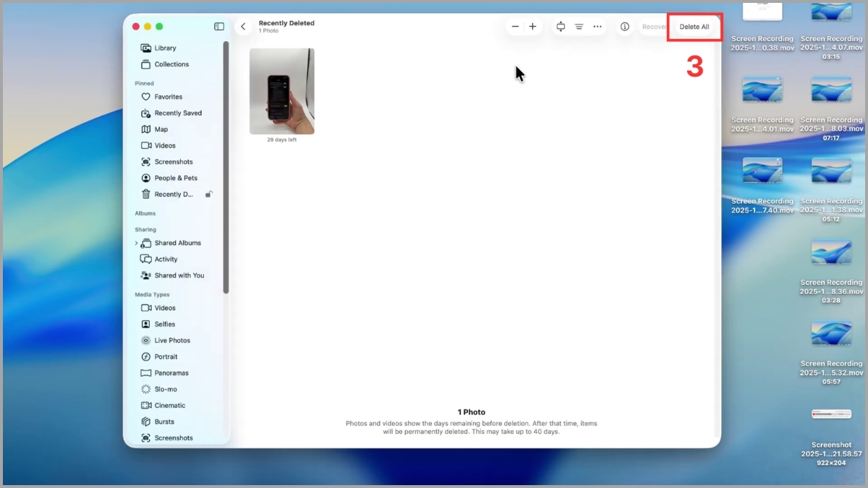Open the Collections section
The image size is (868, 488).
point(171,64)
